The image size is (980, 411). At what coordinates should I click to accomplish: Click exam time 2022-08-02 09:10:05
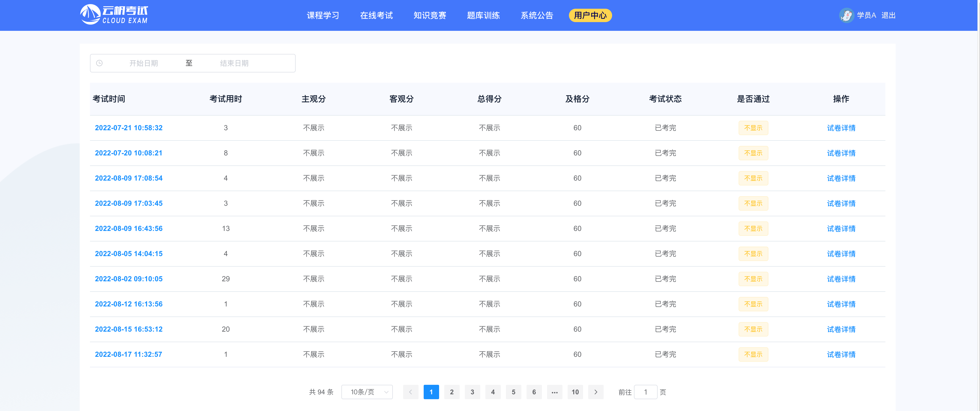(129, 279)
